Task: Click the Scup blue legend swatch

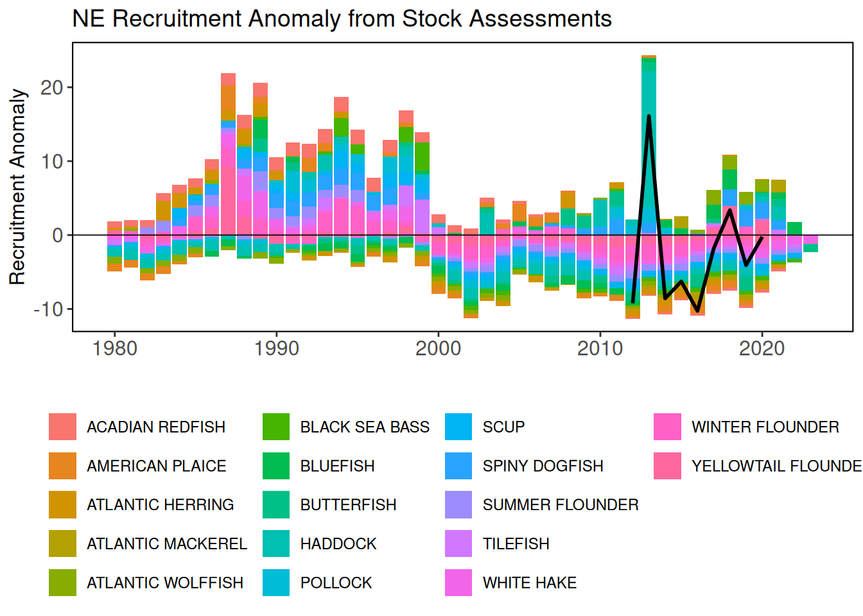Action: click(x=458, y=427)
